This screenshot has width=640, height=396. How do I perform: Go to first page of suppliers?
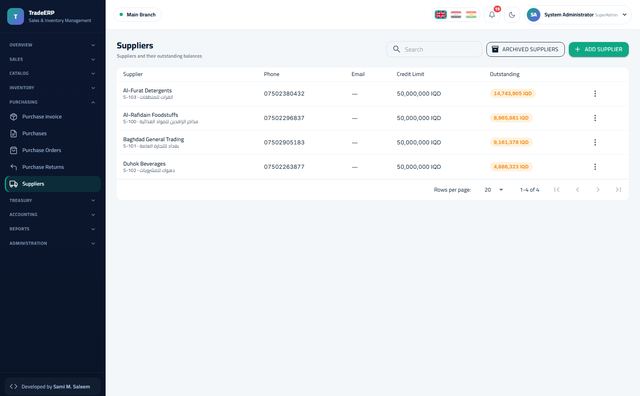pos(557,189)
